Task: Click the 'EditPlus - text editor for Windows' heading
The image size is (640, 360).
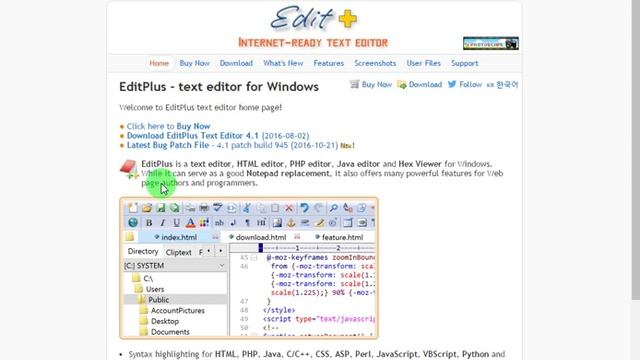Action: (219, 87)
